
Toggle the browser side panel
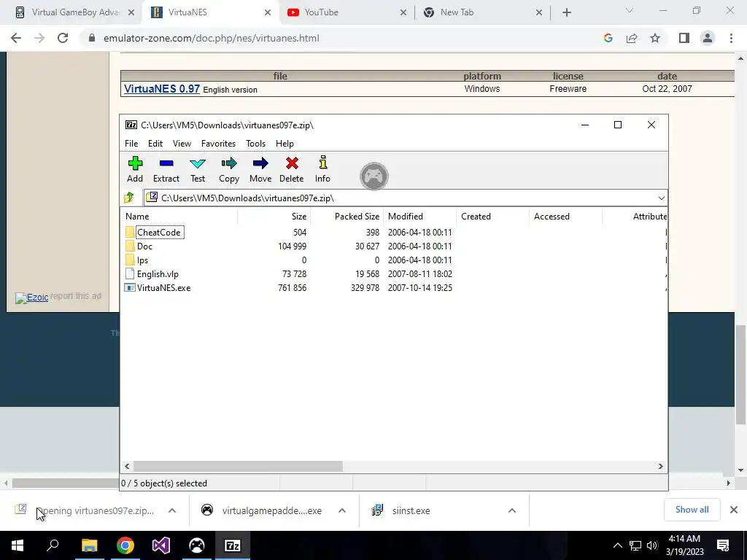click(x=684, y=38)
